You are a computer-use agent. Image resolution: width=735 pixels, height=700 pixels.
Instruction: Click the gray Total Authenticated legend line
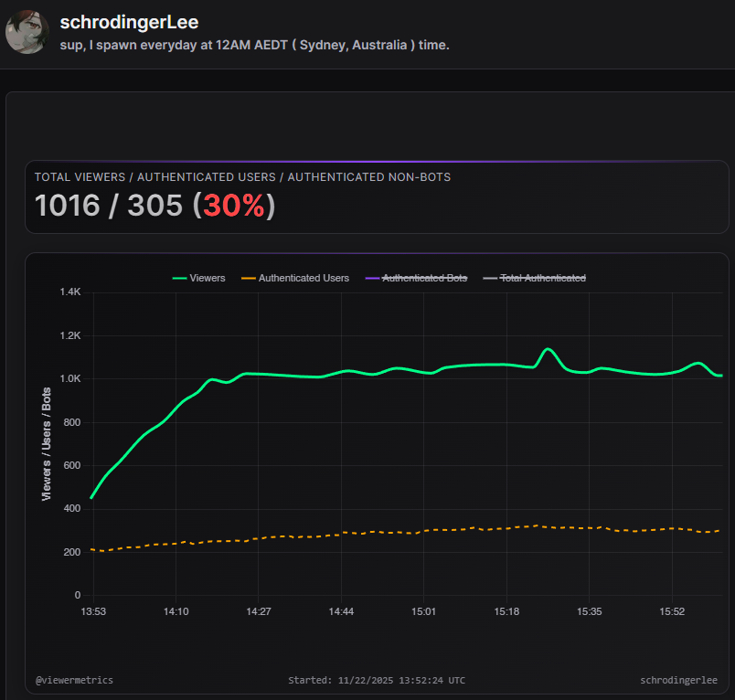[490, 279]
